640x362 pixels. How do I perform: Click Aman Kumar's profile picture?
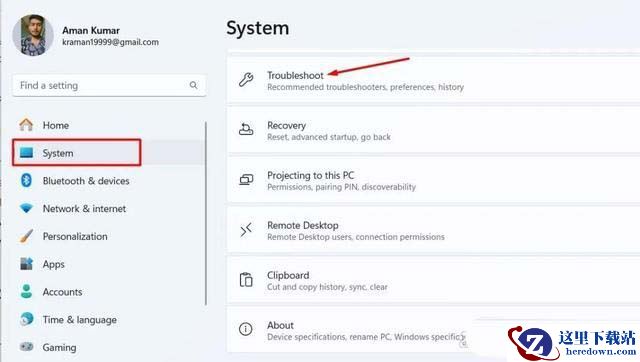(33, 35)
